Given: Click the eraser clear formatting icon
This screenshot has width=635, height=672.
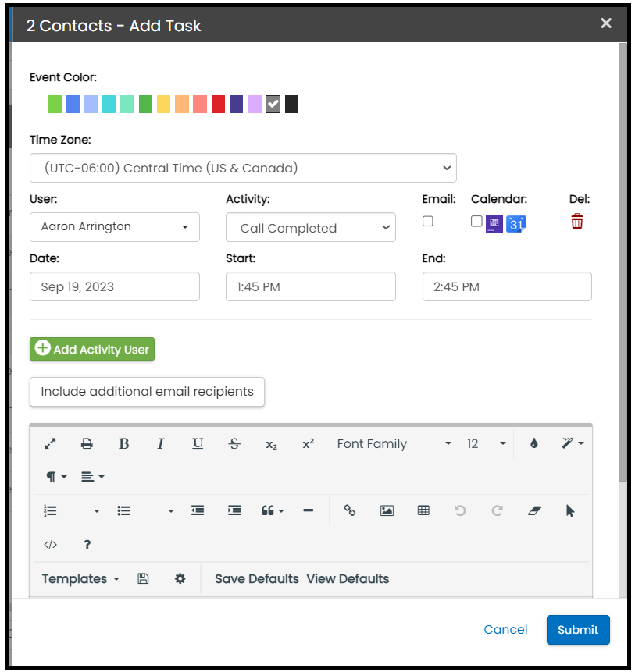Looking at the screenshot, I should [x=534, y=510].
